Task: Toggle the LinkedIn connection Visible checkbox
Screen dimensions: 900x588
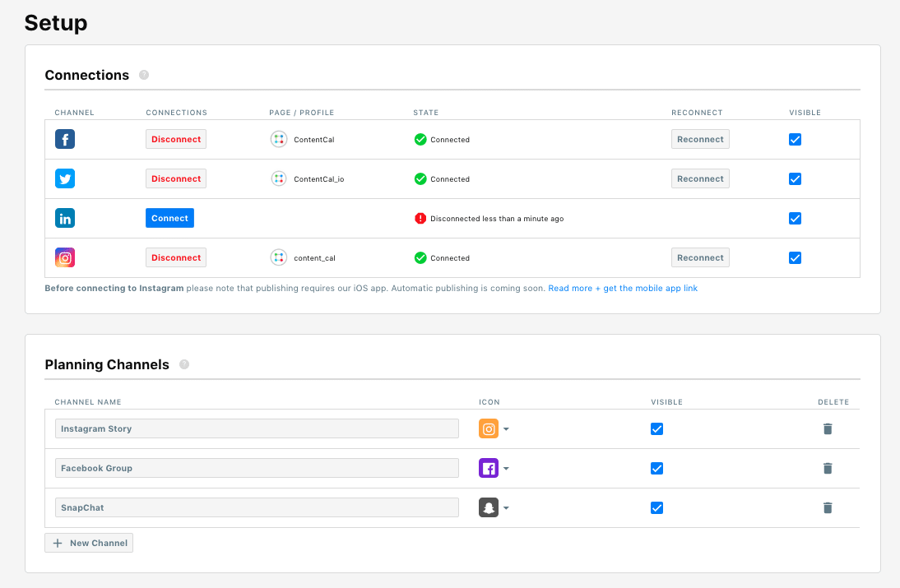Action: [x=795, y=218]
